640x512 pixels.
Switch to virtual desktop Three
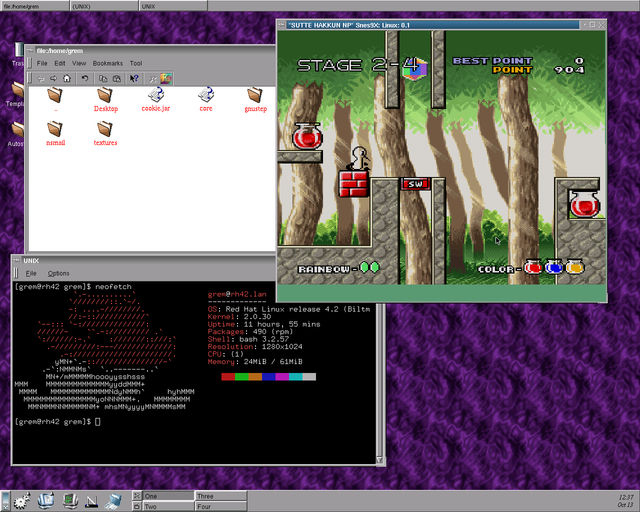pyautogui.click(x=221, y=496)
